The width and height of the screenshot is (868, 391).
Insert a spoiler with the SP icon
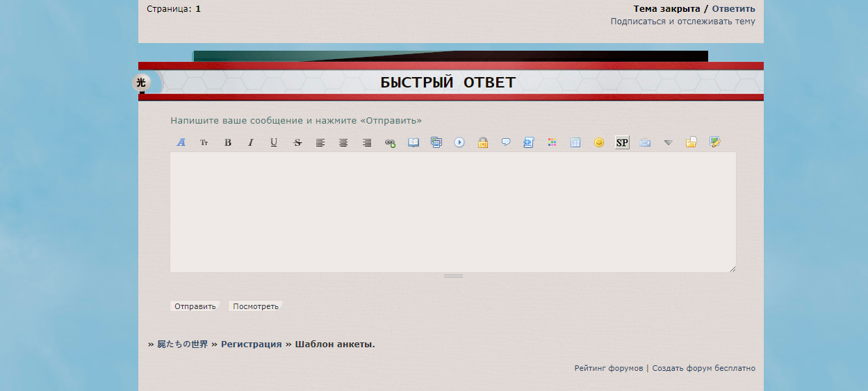[622, 142]
